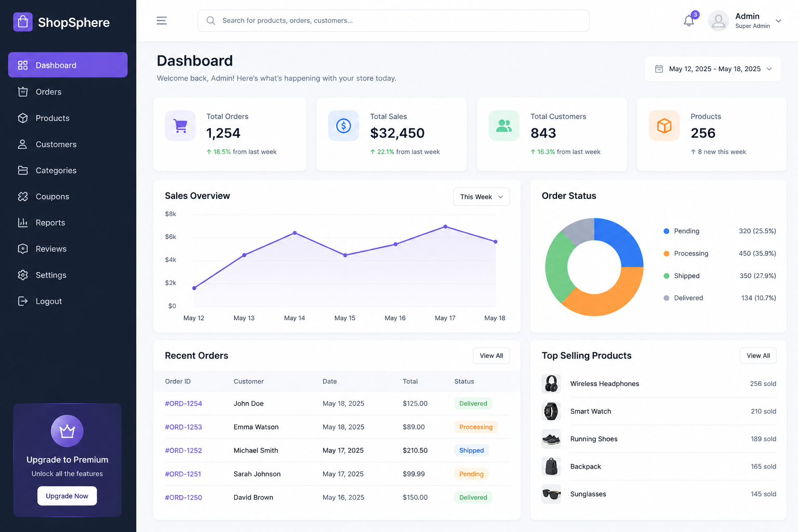
Task: Click the Order ID column header
Action: coord(178,381)
